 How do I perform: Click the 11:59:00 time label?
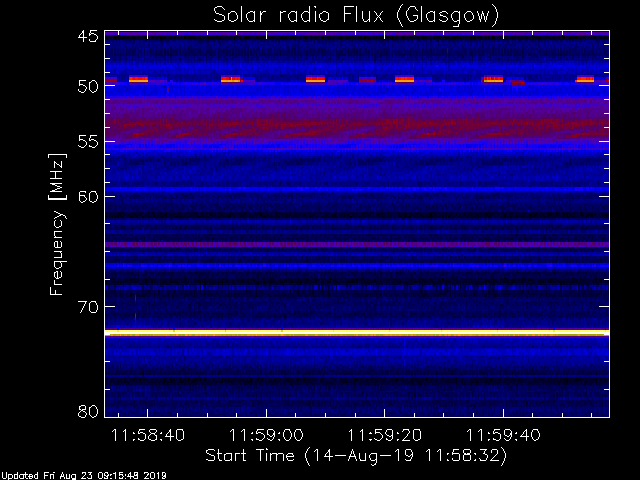click(x=266, y=435)
